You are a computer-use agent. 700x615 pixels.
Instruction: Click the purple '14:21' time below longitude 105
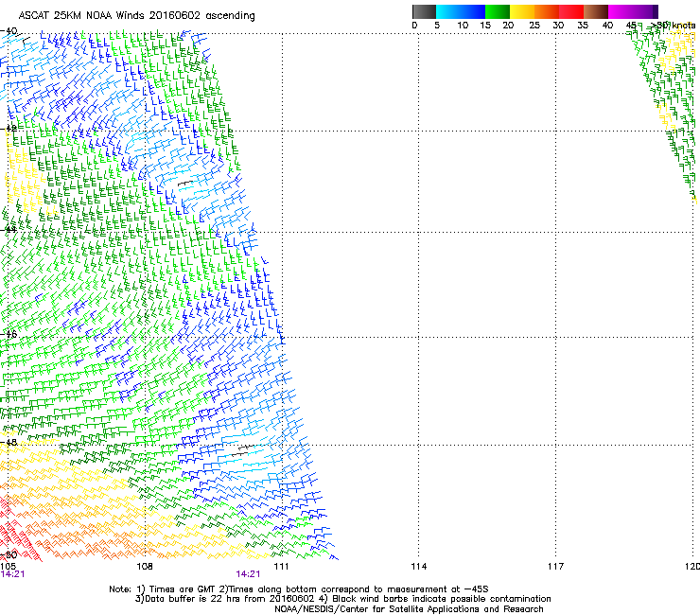pos(12,574)
